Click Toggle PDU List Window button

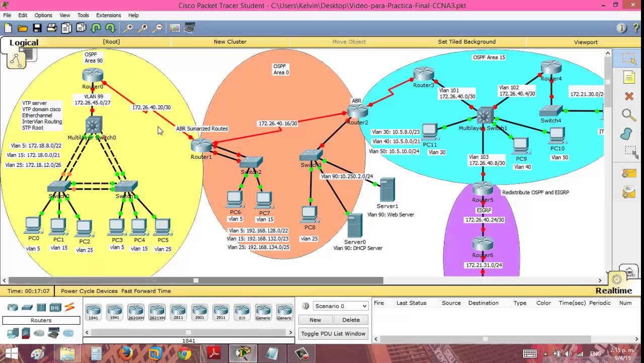point(333,333)
